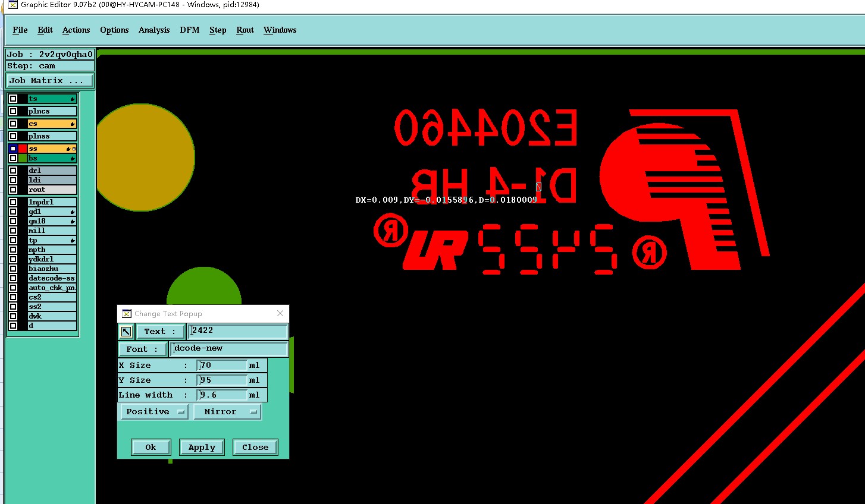Click the Line width input field
865x504 pixels.
222,395
